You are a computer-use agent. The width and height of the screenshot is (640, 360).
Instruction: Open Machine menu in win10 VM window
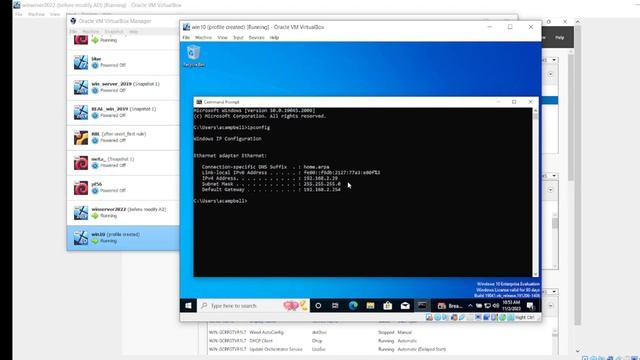pos(203,38)
